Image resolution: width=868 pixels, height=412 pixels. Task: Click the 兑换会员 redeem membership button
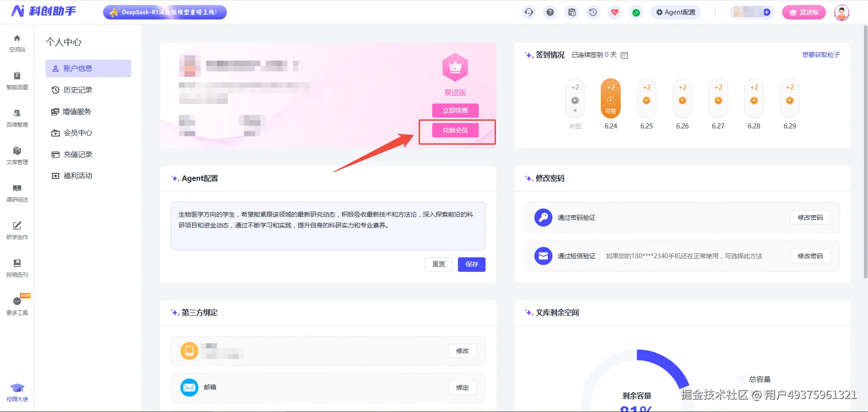[x=455, y=130]
